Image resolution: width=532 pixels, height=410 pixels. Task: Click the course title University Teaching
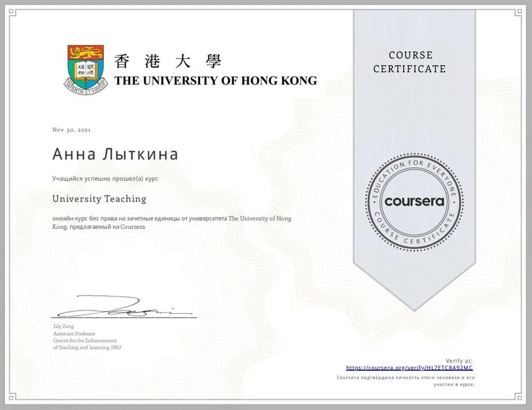[99, 199]
